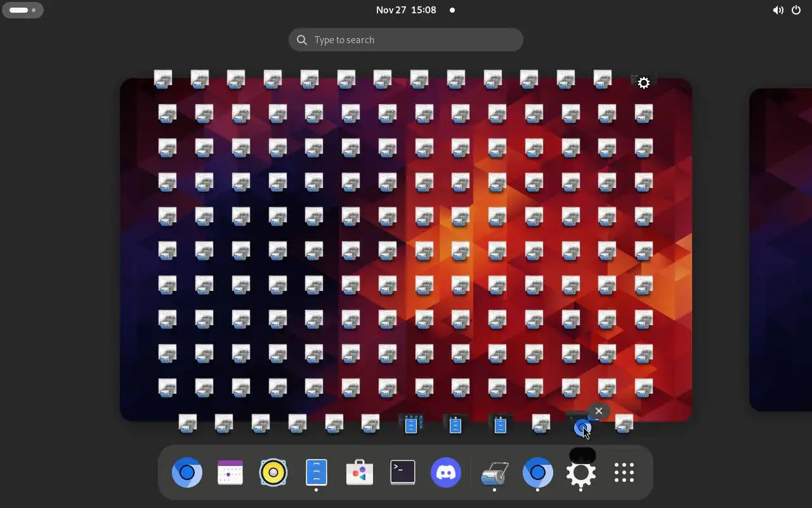This screenshot has height=508, width=812.
Task: Open volume indicator in top bar
Action: click(x=778, y=10)
